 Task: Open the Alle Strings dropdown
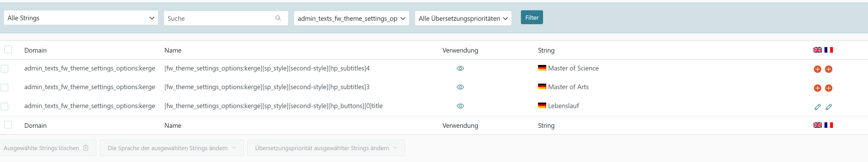[x=81, y=18]
